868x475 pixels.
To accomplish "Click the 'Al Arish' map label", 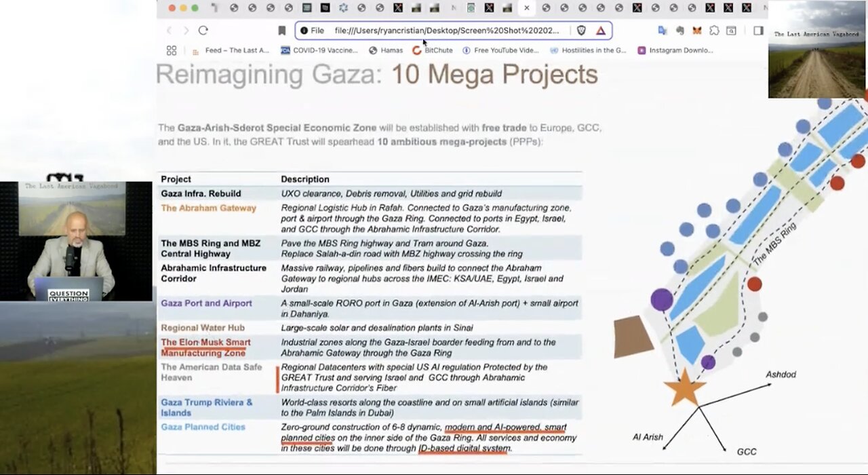I will (648, 437).
